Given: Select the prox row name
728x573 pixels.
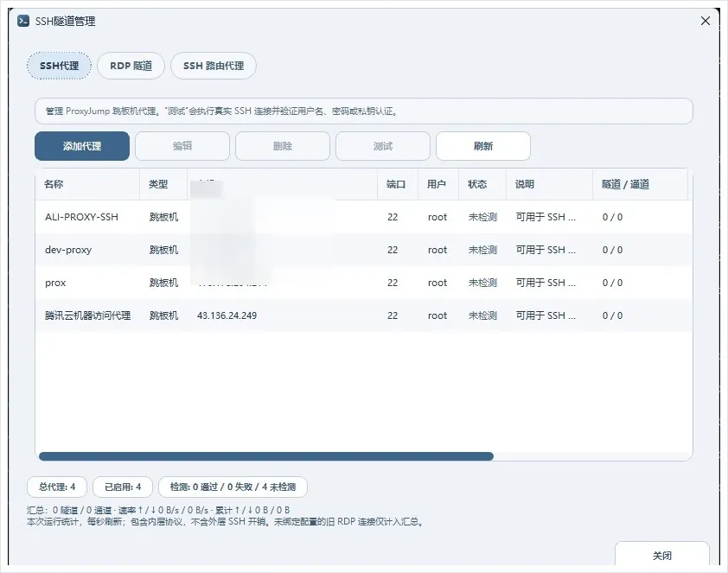Looking at the screenshot, I should tap(55, 283).
